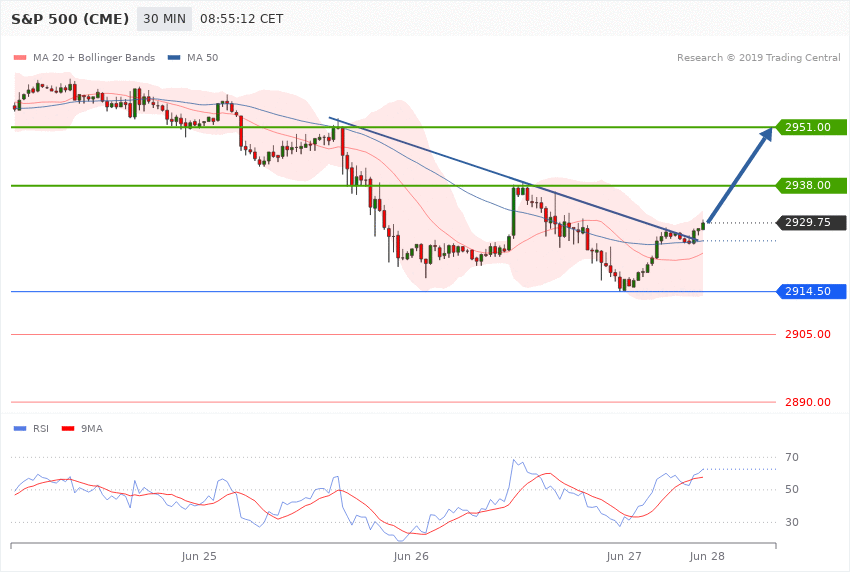Click the MA 50 legend label
This screenshot has width=850, height=576.
tap(202, 57)
